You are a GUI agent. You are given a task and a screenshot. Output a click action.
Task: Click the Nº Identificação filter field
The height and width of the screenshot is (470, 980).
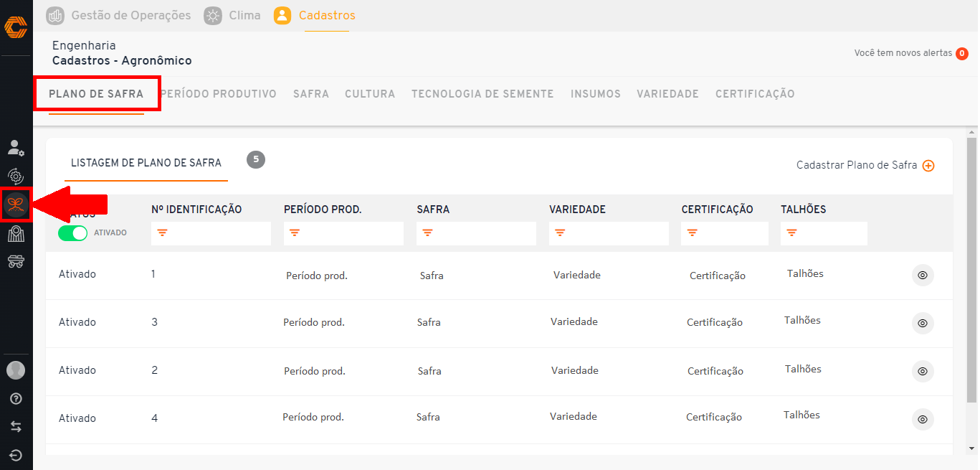point(211,233)
